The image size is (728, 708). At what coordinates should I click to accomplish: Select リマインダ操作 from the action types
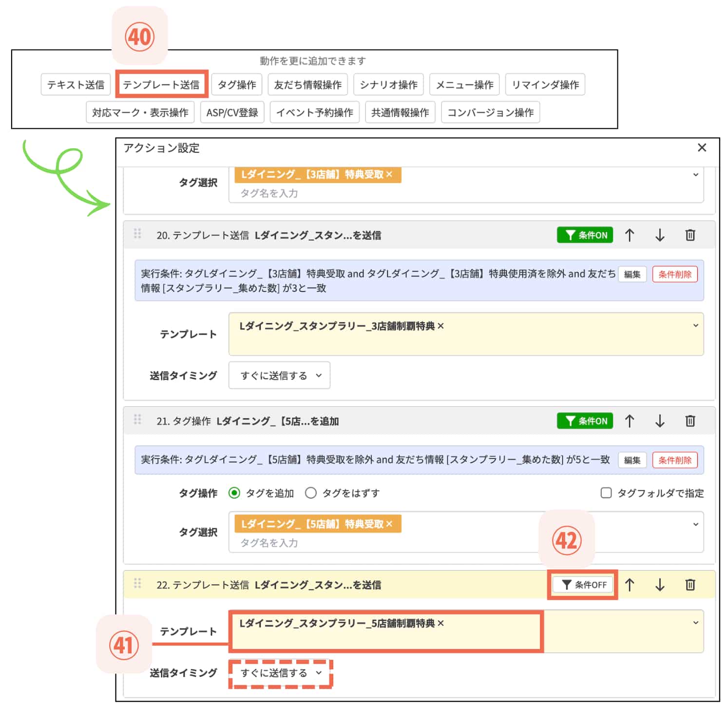(x=545, y=84)
